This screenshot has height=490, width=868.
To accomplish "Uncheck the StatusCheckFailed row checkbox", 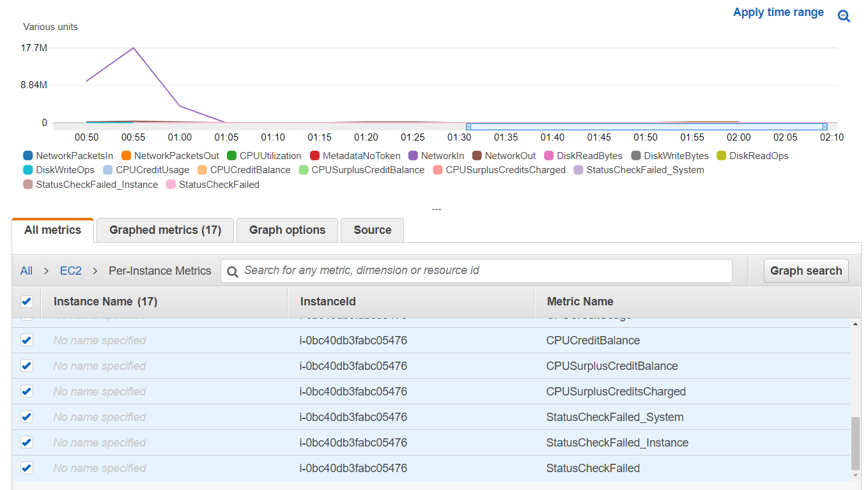I will 27,468.
